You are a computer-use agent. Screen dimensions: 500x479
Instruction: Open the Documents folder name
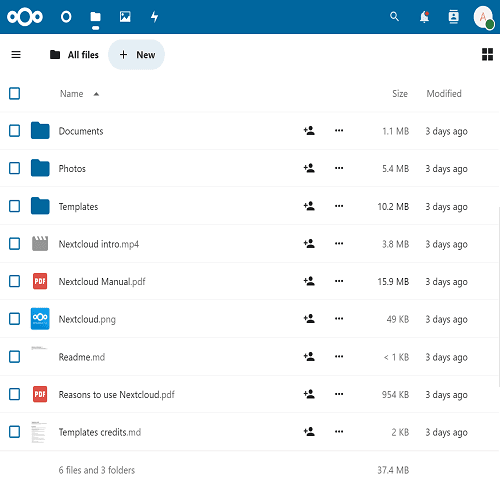point(81,131)
